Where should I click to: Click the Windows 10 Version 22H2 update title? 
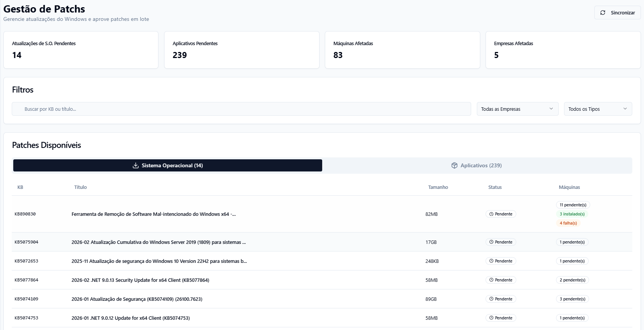tap(159, 261)
